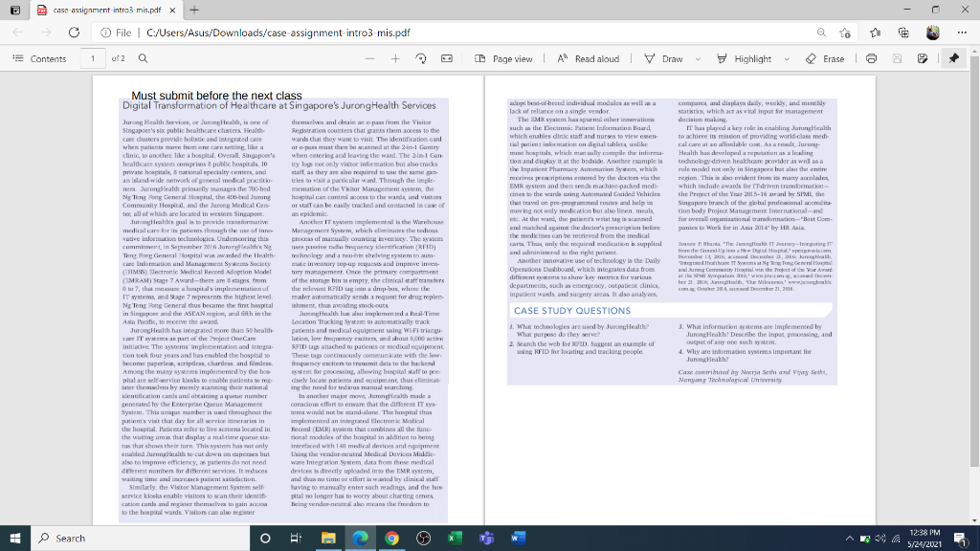The height and width of the screenshot is (551, 980).
Task: Open Edge Settings and more menu
Action: [962, 33]
